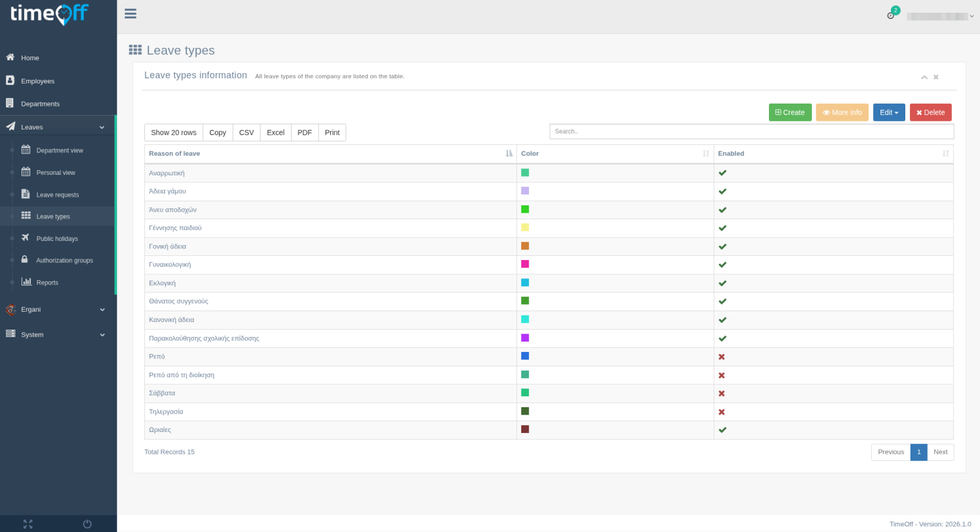
Task: Open the Departments page
Action: click(41, 104)
